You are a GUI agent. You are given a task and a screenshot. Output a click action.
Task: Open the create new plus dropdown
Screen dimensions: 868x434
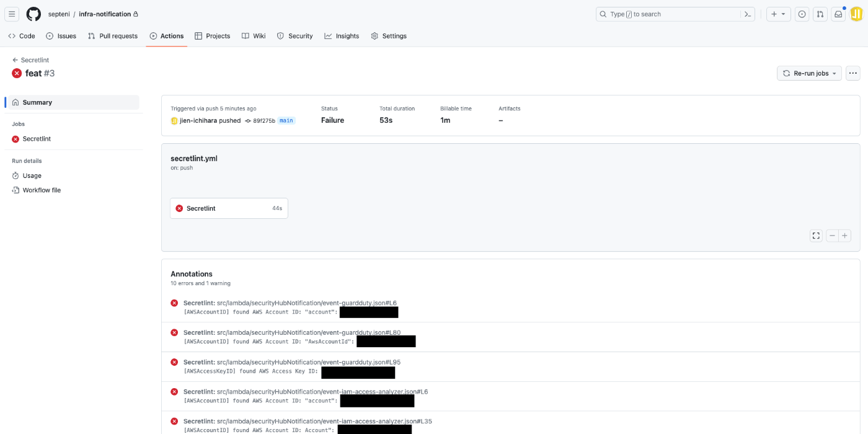pos(778,14)
